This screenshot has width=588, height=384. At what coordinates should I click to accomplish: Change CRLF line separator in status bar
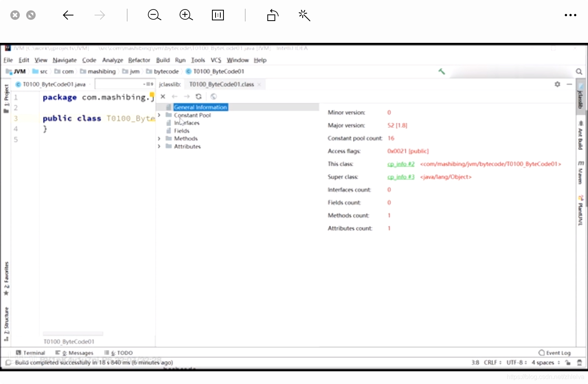[493, 363]
